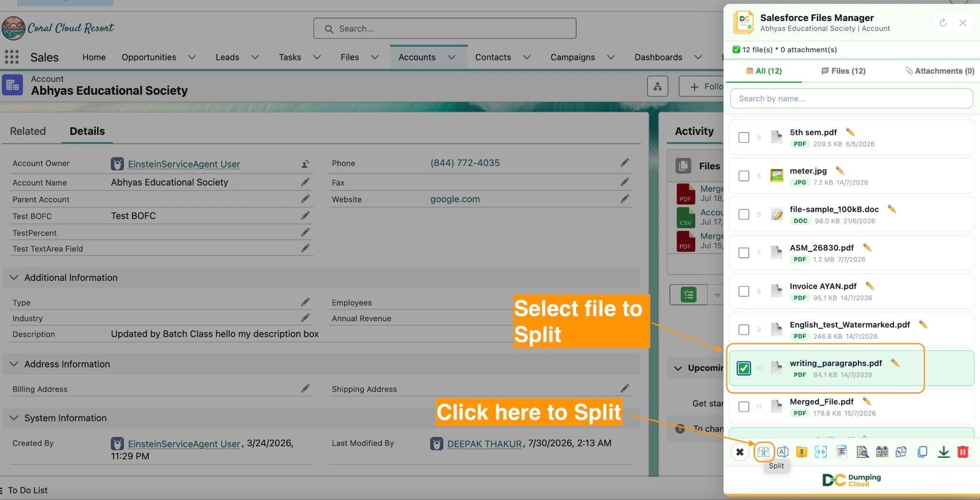Click the Coral Cloud Resort logo

(x=58, y=28)
